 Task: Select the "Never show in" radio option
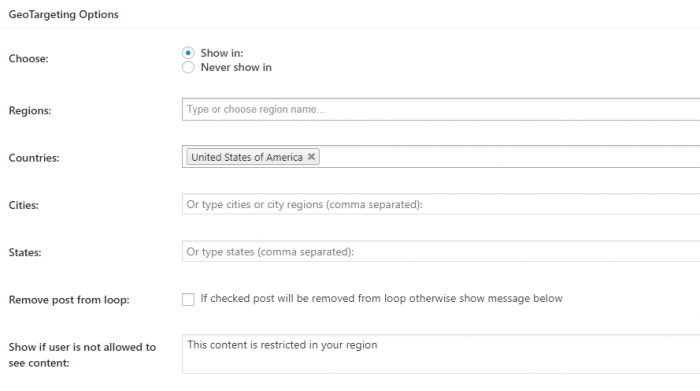pyautogui.click(x=188, y=67)
